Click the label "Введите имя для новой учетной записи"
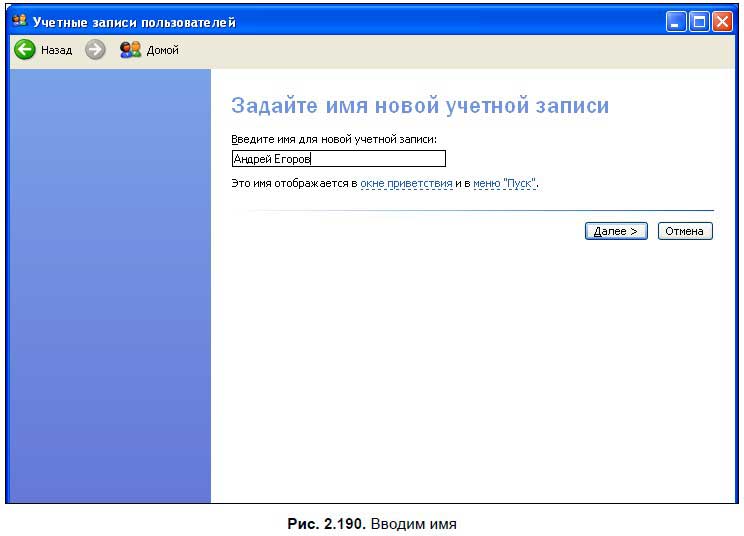 334,139
